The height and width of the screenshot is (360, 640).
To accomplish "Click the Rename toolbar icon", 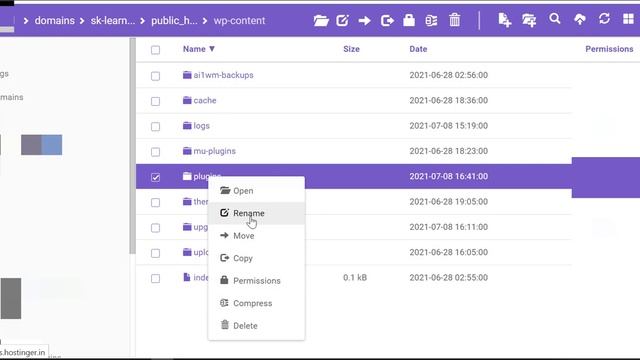I will (x=342, y=20).
